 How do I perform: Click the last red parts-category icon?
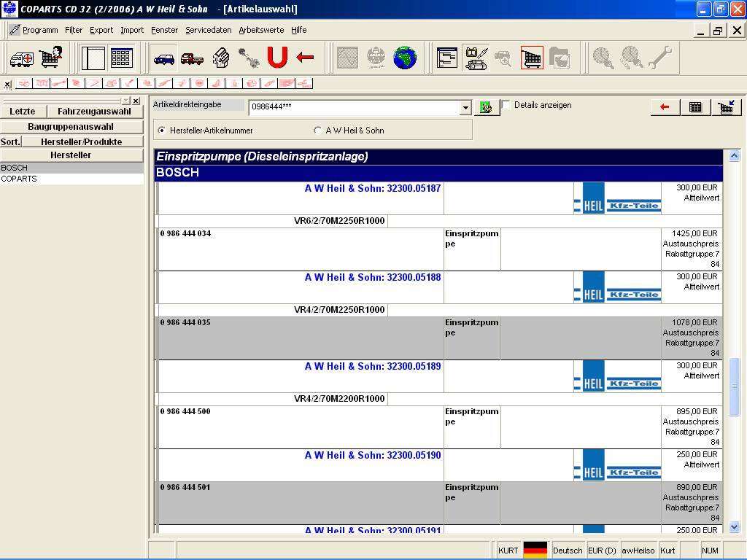pos(304,84)
